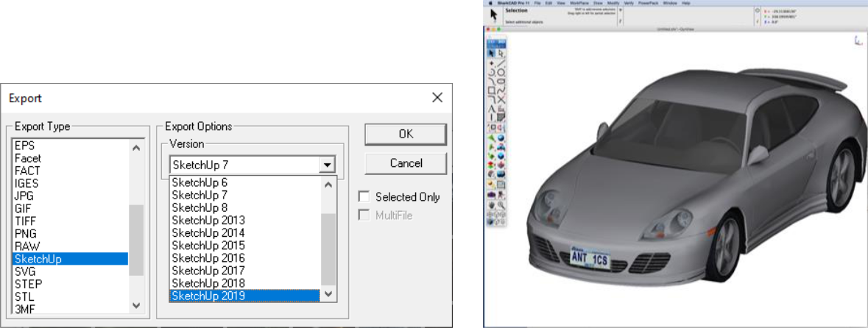Viewport: 868px width, 328px height.
Task: Enable the Selected Only checkbox
Action: [x=364, y=196]
